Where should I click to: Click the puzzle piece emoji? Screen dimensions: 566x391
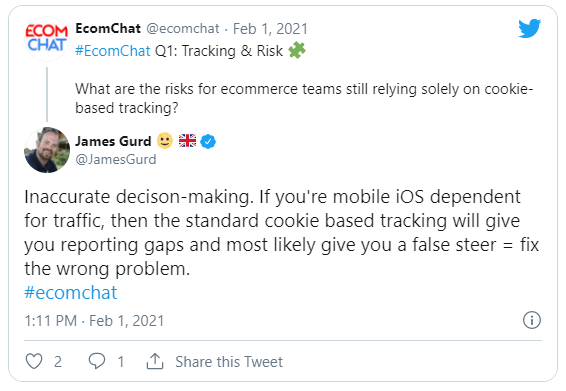[x=297, y=50]
